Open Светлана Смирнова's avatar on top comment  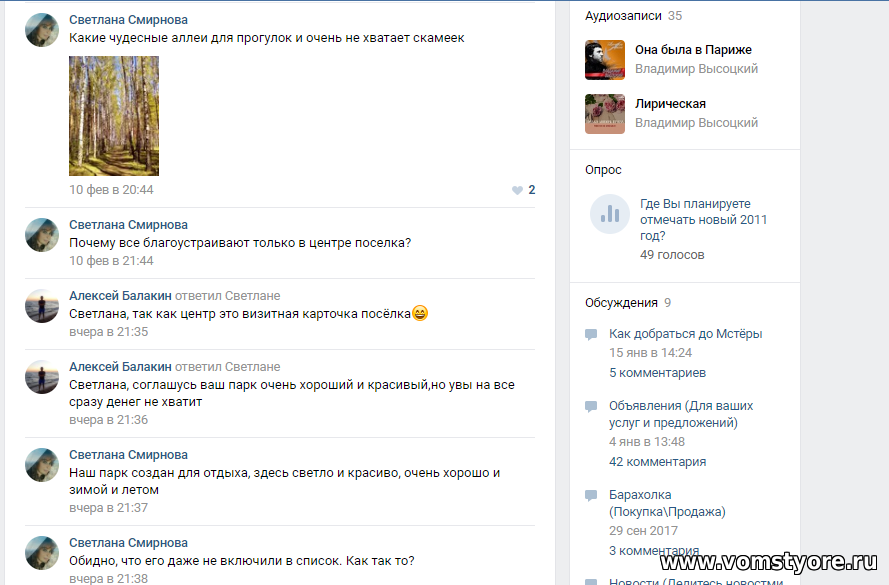(x=42, y=30)
